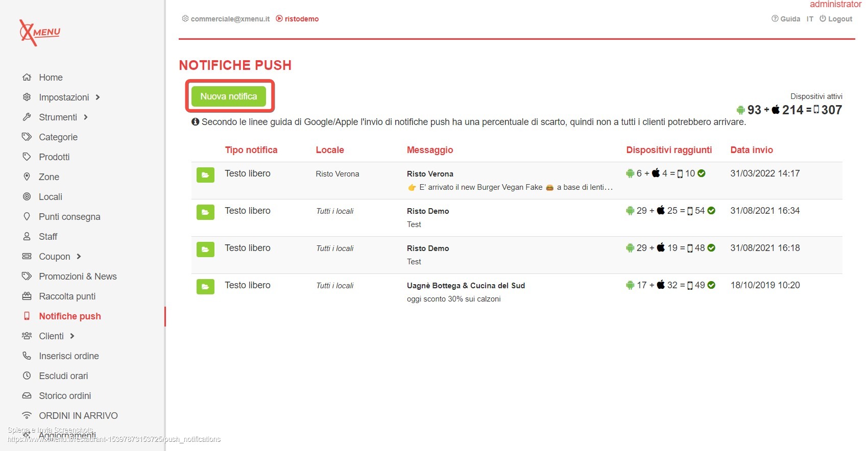
Task: Expand the Impostazioni submenu
Action: (98, 97)
